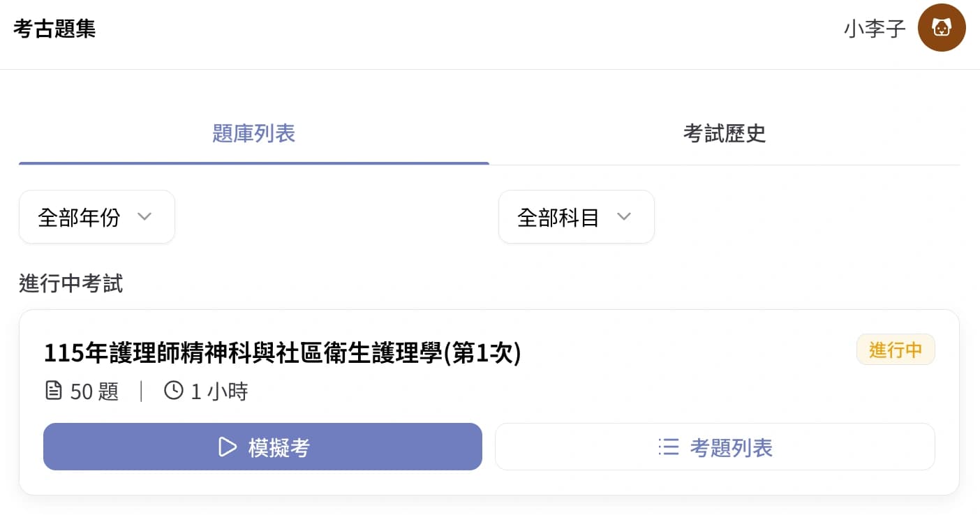Click the ongoing exam card for 進行中考試
980x515 pixels.
[x=489, y=401]
